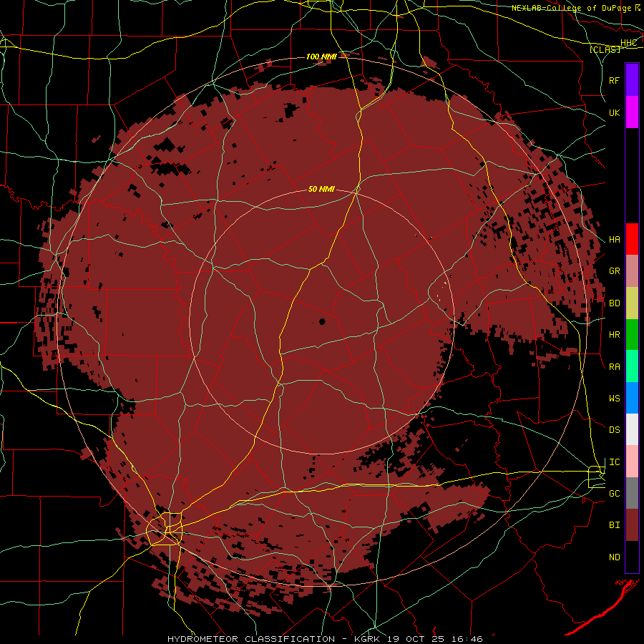Click the "NEXLAB-College of DuPage" header text

pyautogui.click(x=572, y=8)
